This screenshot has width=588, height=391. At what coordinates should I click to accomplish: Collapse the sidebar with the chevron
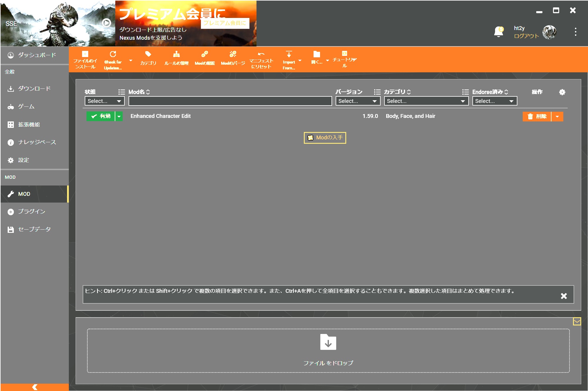pyautogui.click(x=35, y=387)
